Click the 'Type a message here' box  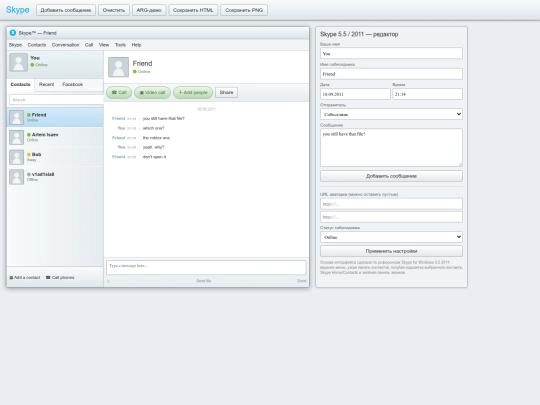coord(206,267)
